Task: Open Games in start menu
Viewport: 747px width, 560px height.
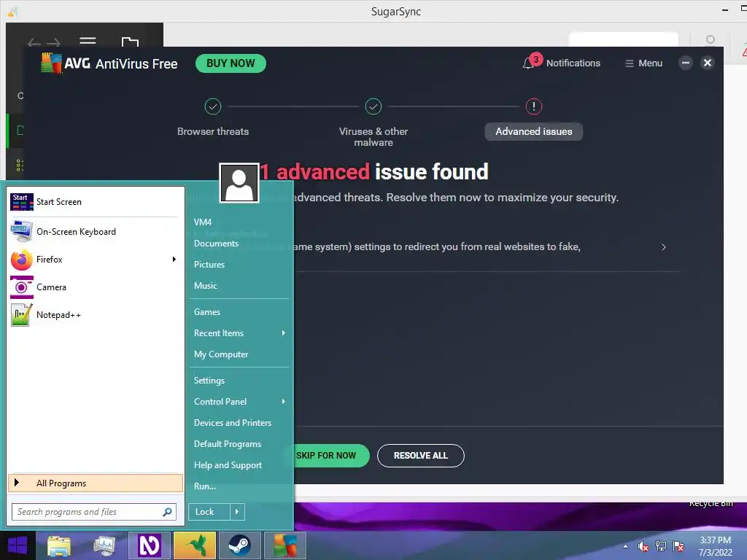Action: (206, 312)
